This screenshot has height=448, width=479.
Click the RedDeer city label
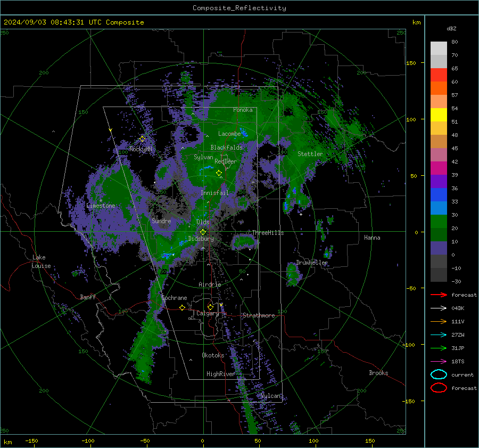pyautogui.click(x=226, y=161)
